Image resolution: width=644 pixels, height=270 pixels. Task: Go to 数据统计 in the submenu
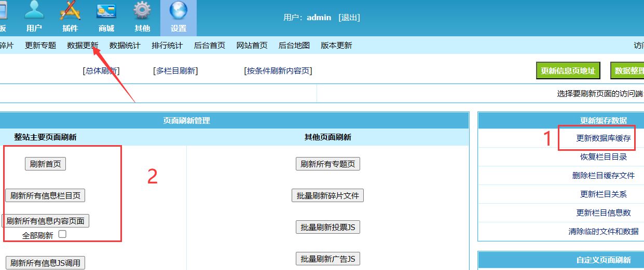tap(125, 46)
